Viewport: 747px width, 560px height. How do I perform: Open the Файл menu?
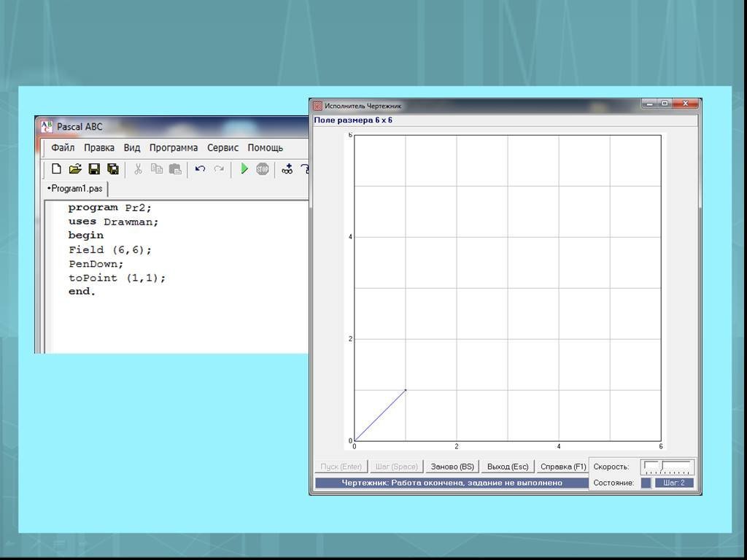(63, 147)
